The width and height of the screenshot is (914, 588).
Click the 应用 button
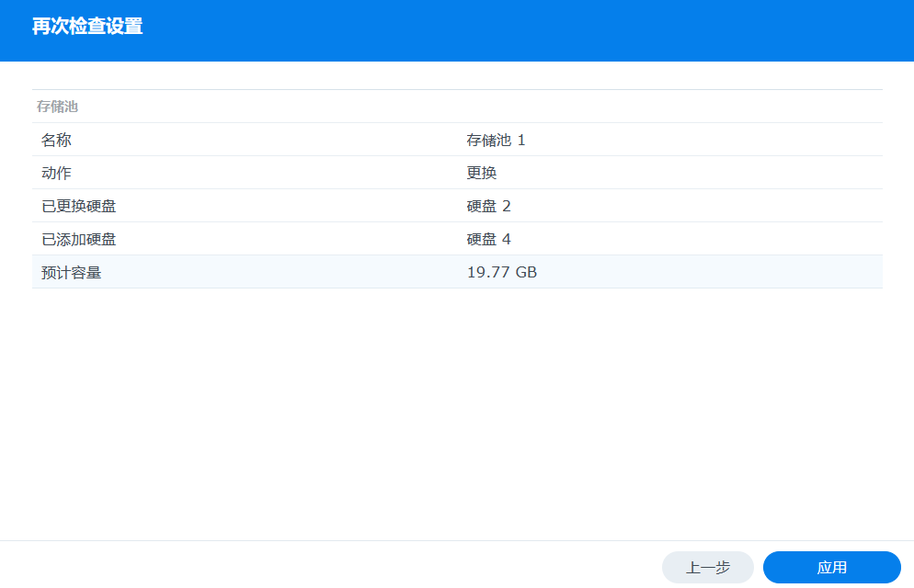pos(832,567)
